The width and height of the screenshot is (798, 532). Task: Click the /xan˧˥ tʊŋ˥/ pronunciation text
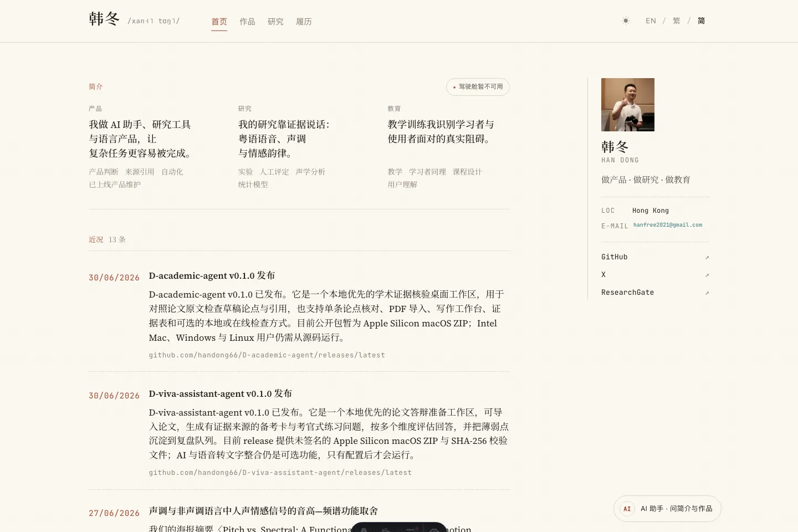coord(154,21)
